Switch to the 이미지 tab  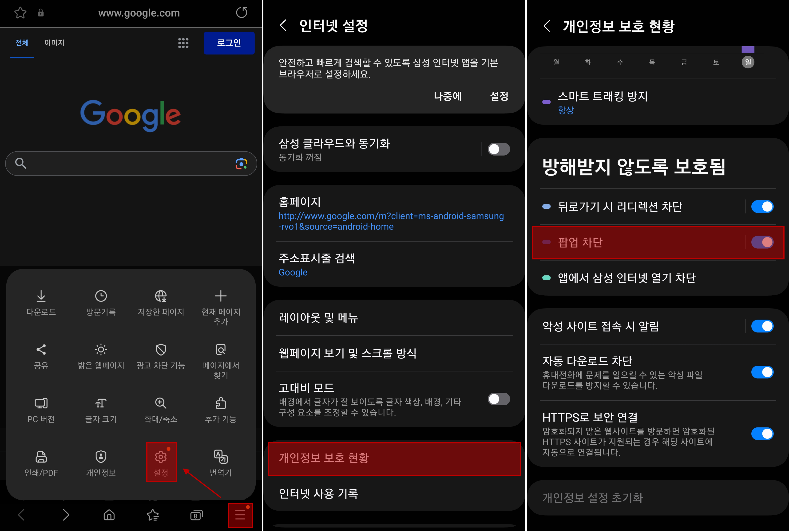point(54,43)
